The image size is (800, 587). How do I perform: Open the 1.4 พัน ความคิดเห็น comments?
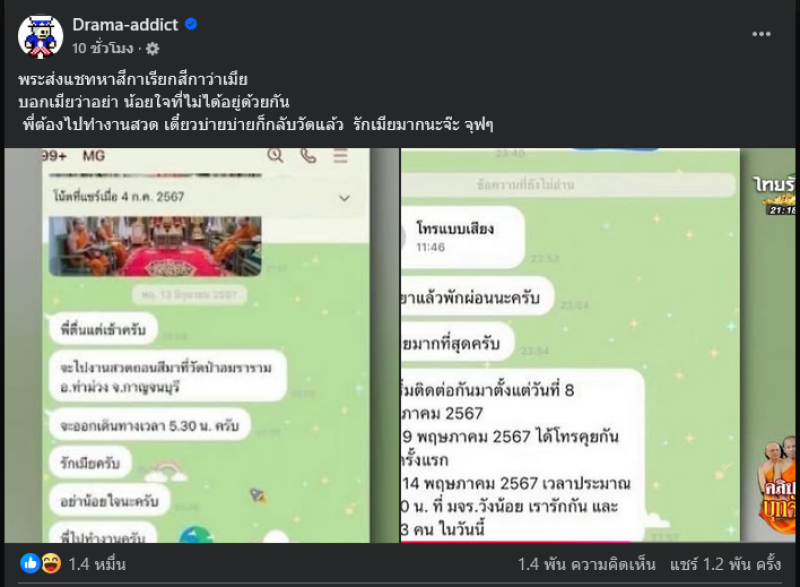tap(586, 564)
